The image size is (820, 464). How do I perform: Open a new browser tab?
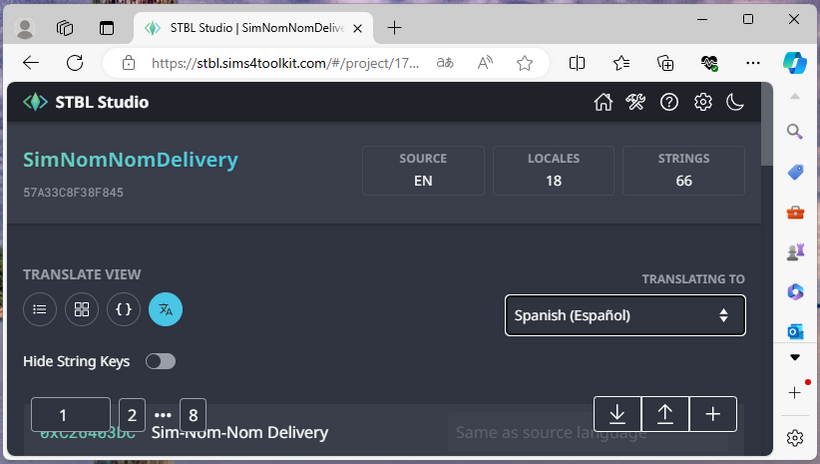[394, 27]
